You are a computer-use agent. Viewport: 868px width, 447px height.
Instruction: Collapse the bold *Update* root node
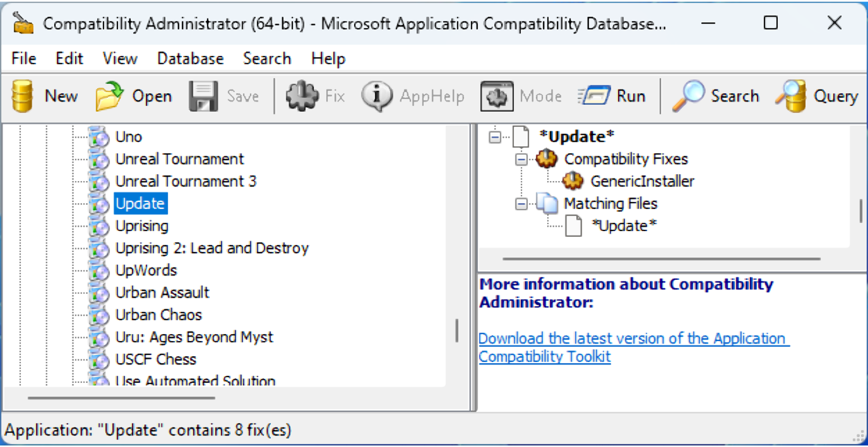tap(494, 137)
